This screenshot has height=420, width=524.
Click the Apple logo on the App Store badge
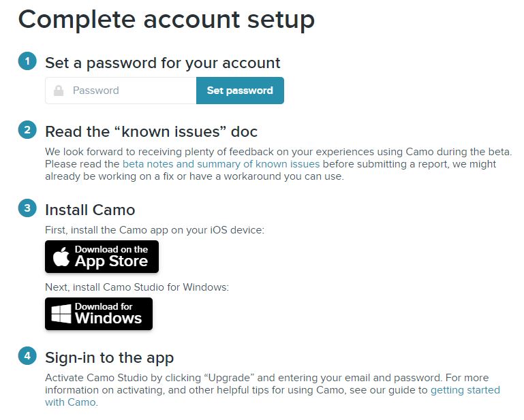(61, 257)
